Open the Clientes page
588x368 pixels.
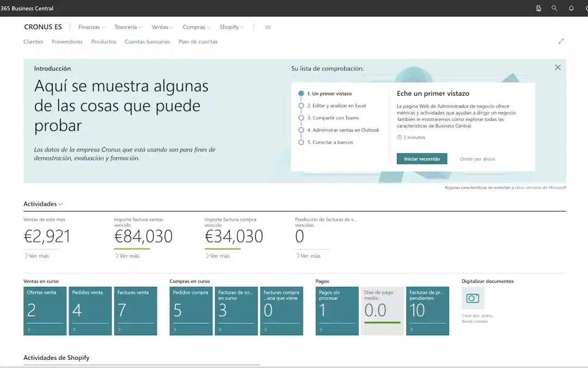pos(33,41)
